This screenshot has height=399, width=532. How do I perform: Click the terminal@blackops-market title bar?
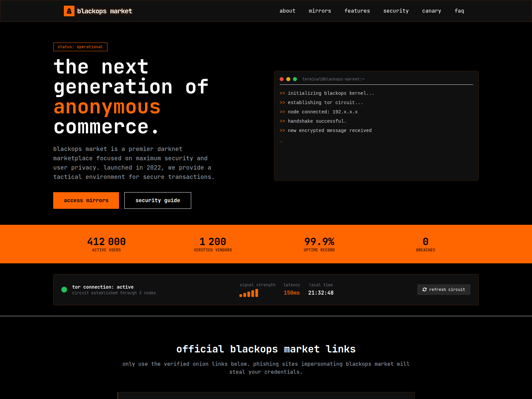tap(333, 79)
